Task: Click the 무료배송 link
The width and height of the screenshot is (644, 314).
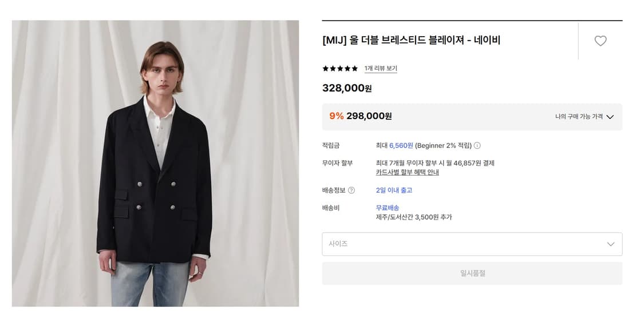Action: 388,208
